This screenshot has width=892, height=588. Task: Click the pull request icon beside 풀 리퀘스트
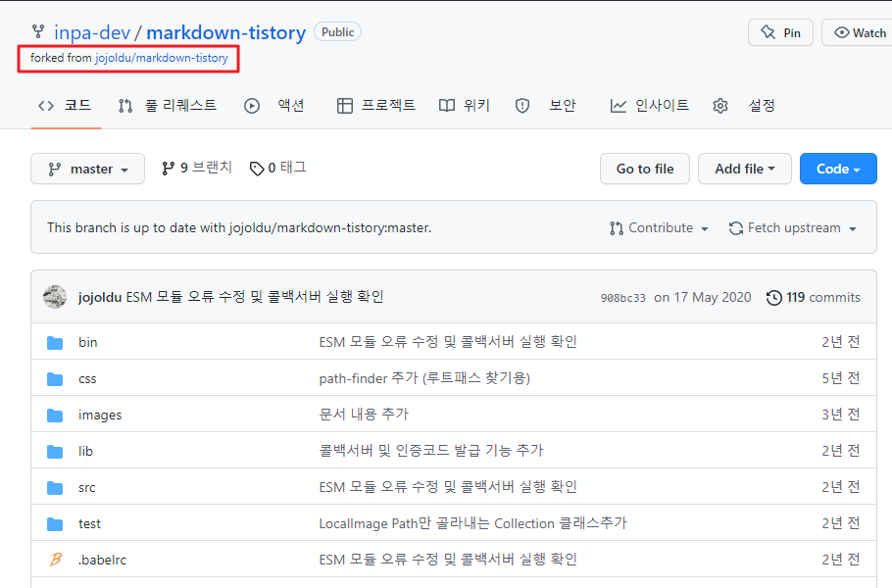point(125,106)
